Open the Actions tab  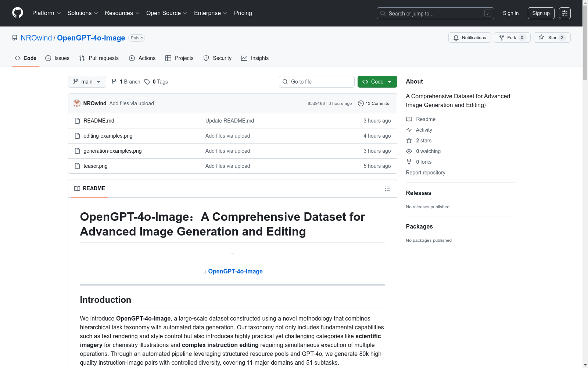coord(142,58)
